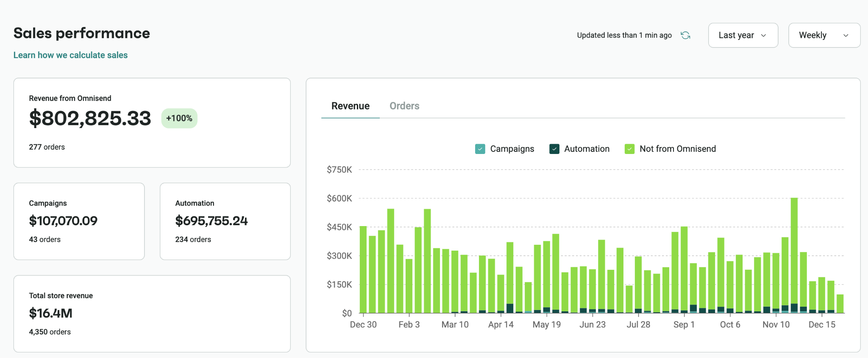868x358 pixels.
Task: Click the Nov 10 x-axis label
Action: 776,324
